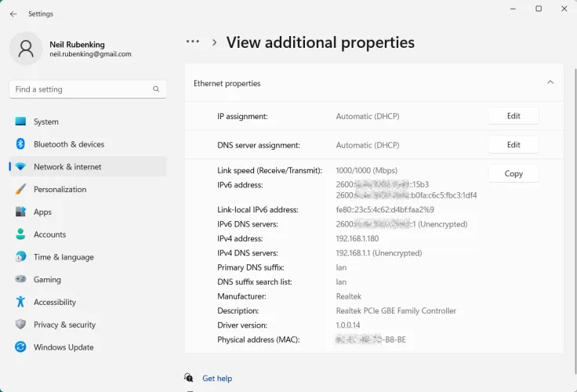
Task: Collapse the Ethernet properties section
Action: 550,82
